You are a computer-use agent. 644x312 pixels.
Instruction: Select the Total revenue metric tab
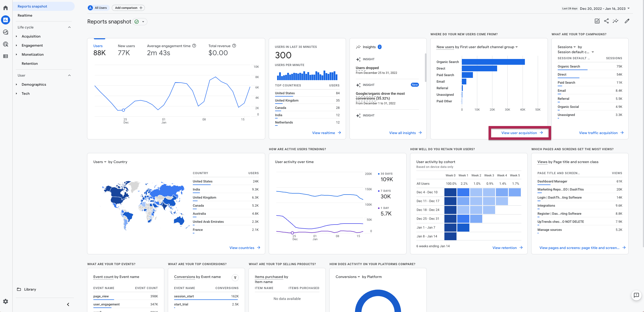click(x=222, y=50)
